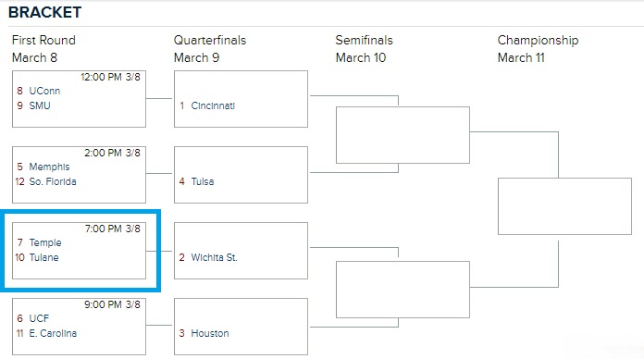Click Houston in the quarterfinals

[x=210, y=333]
